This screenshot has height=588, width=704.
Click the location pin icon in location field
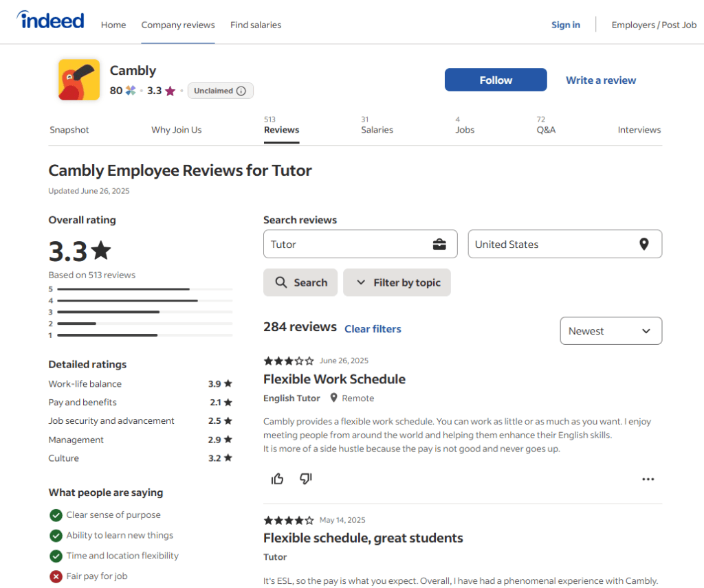(x=643, y=245)
